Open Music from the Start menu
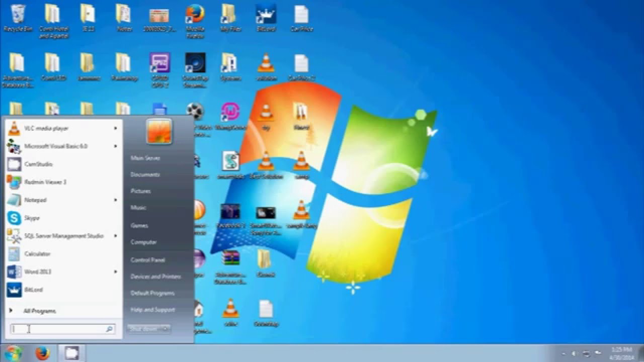The height and width of the screenshot is (362, 644). point(138,208)
